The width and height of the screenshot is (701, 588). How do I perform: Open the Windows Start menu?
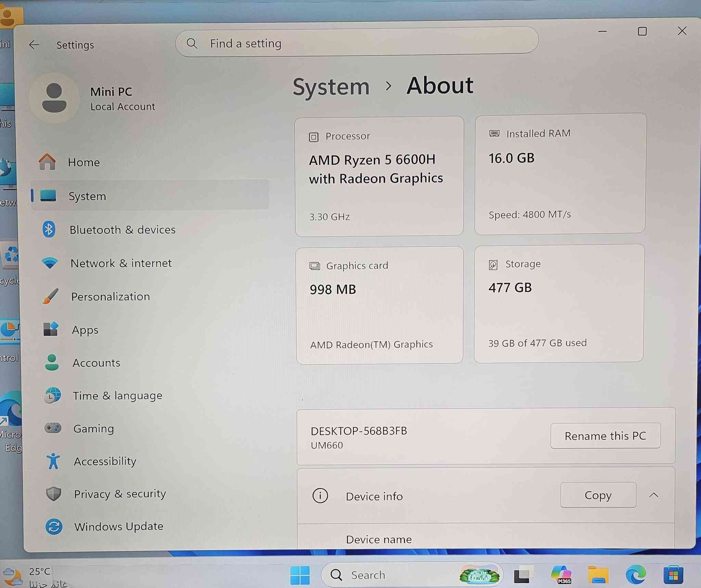300,575
